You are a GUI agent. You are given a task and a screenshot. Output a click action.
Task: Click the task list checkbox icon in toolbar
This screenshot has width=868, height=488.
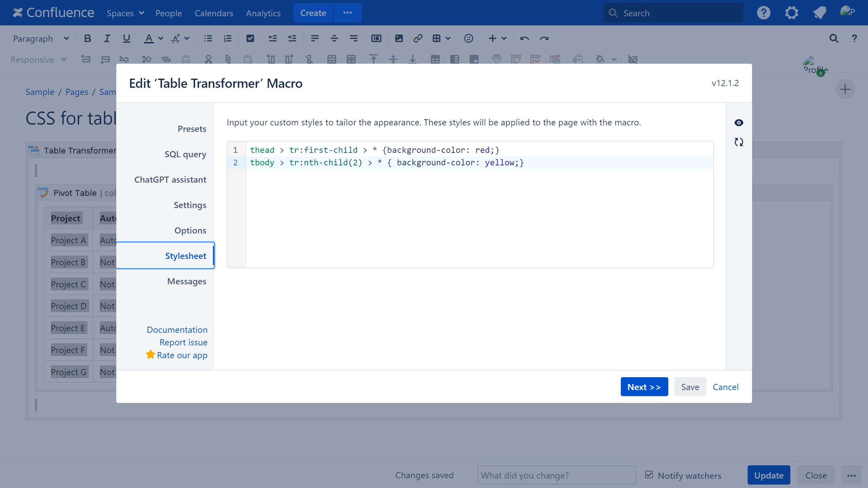point(250,39)
